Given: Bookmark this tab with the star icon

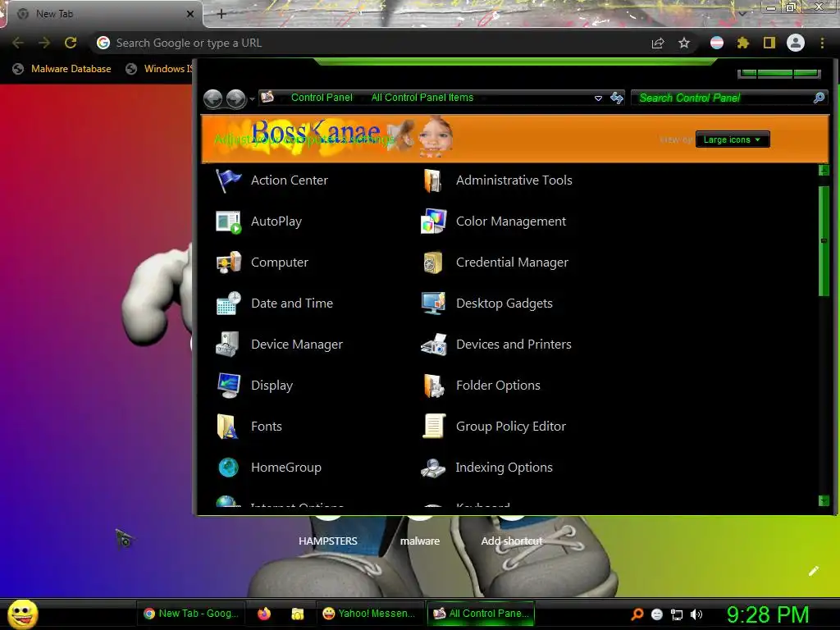Looking at the screenshot, I should 684,43.
